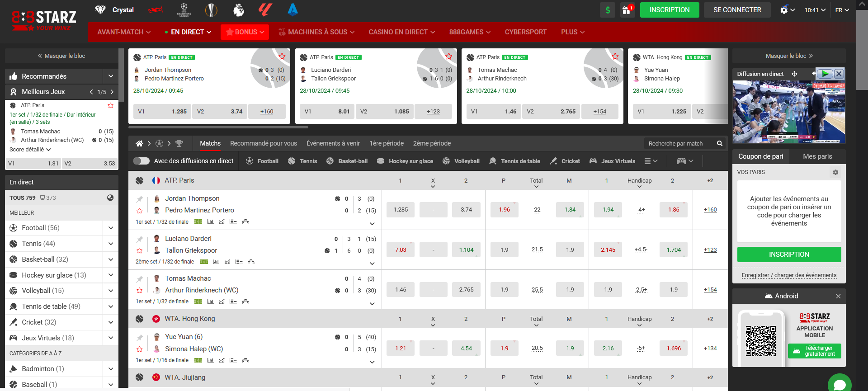
Task: Open the live stream video thumbnail
Action: click(x=789, y=112)
